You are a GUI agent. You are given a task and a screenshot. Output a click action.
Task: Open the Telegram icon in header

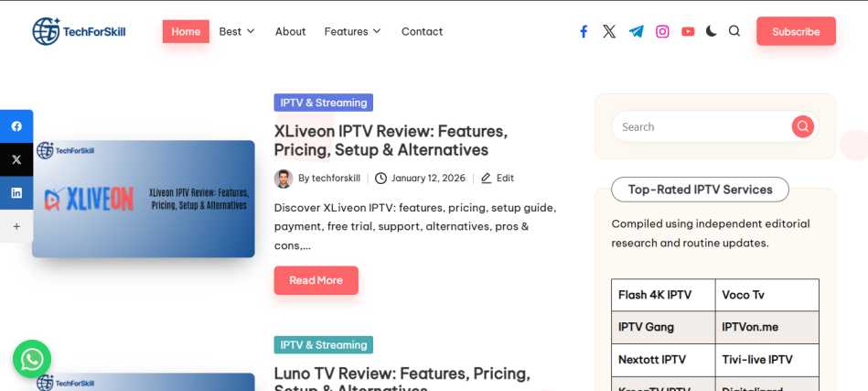click(x=636, y=31)
